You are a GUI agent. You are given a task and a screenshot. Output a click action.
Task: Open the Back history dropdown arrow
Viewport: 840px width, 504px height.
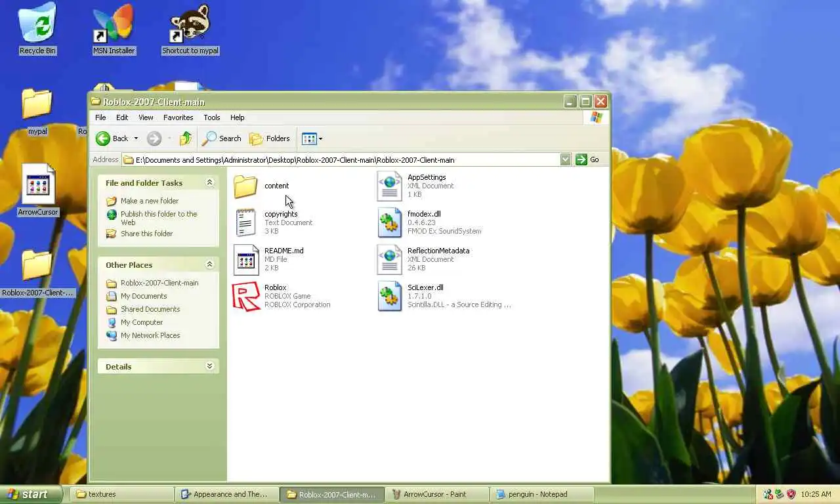[136, 138]
